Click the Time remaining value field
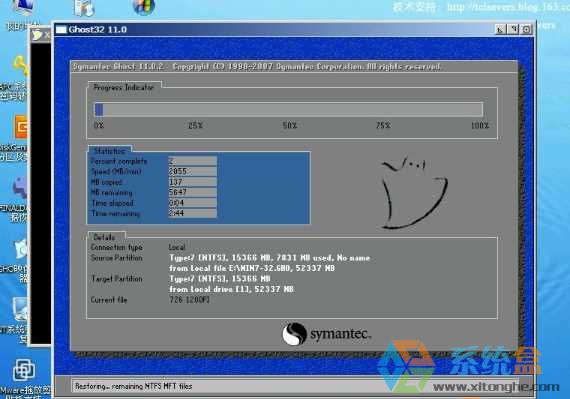Screen dimensions: 570x399 click(x=192, y=213)
